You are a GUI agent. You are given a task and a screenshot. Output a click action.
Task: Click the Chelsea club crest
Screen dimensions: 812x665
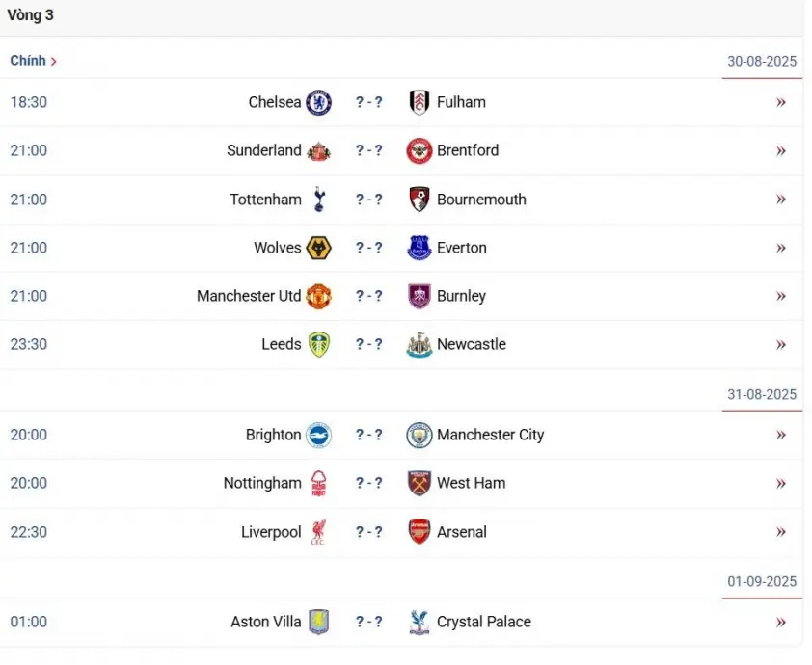click(x=318, y=102)
